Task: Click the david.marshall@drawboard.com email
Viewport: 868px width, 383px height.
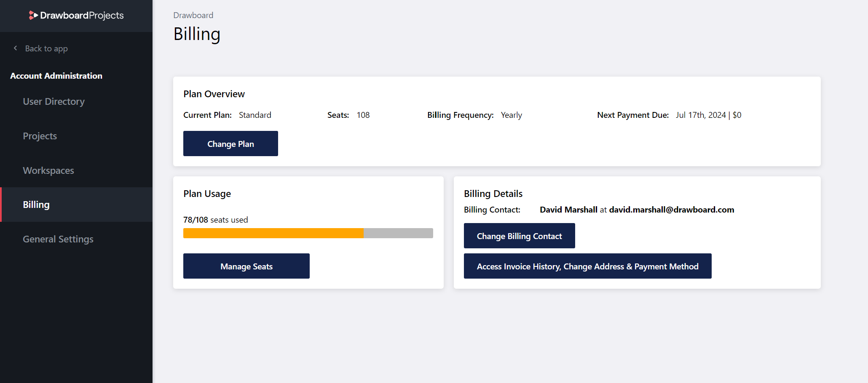Action: tap(672, 210)
